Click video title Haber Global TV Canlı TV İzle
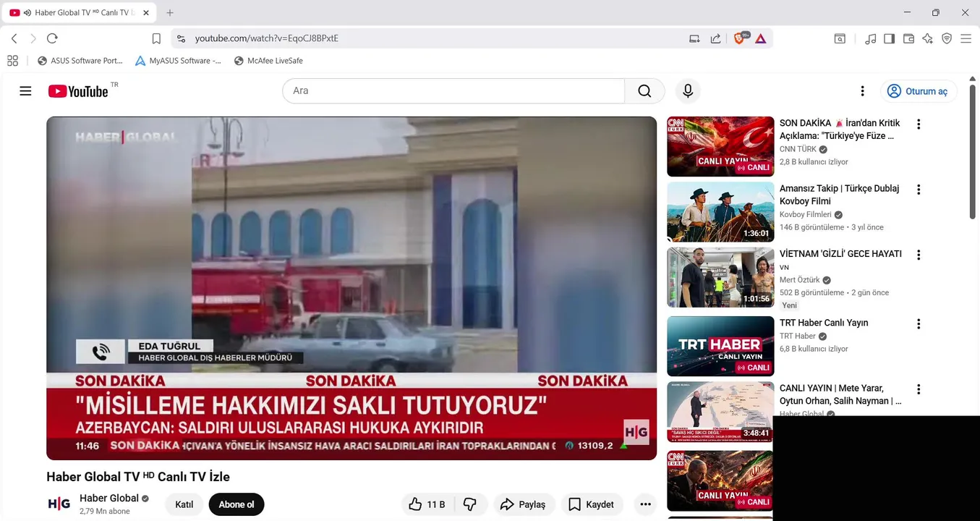Image resolution: width=980 pixels, height=521 pixels. tap(138, 477)
